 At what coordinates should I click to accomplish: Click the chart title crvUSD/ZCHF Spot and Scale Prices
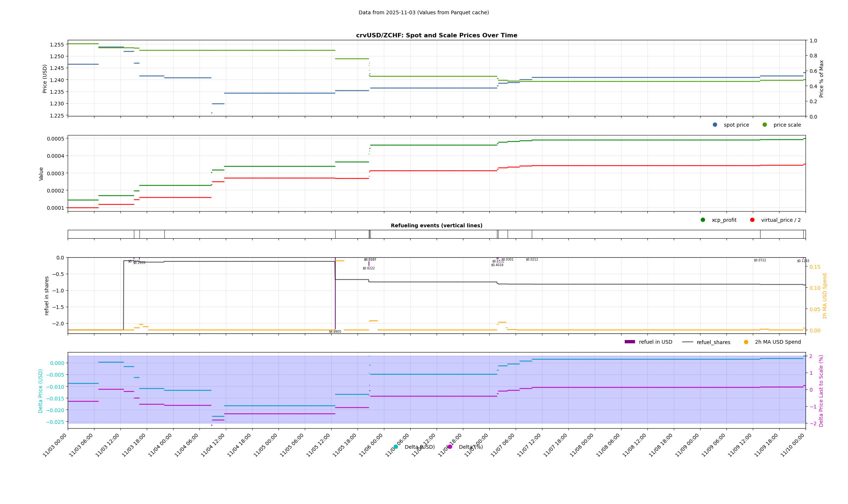(436, 36)
